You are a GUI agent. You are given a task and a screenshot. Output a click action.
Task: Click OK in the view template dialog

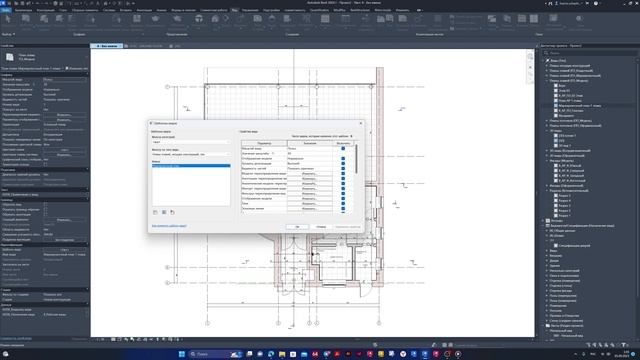tap(297, 227)
